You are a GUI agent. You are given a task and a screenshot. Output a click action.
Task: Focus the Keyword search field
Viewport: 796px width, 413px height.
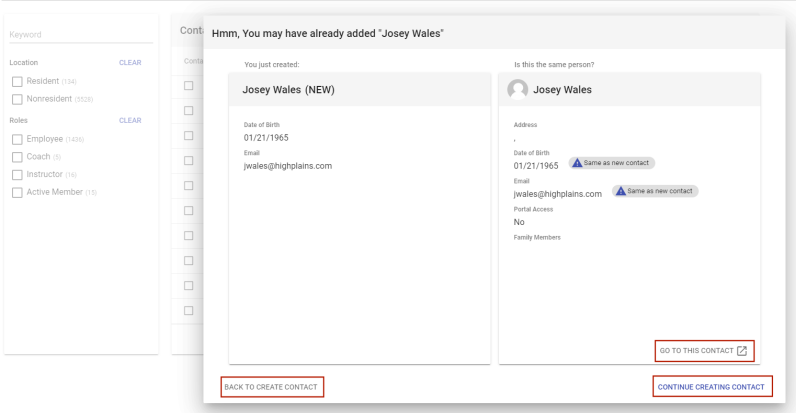[x=80, y=35]
